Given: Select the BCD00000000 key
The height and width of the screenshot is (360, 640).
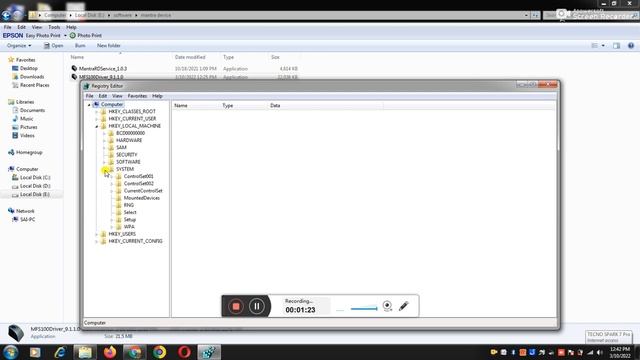Looking at the screenshot, I should (130, 133).
